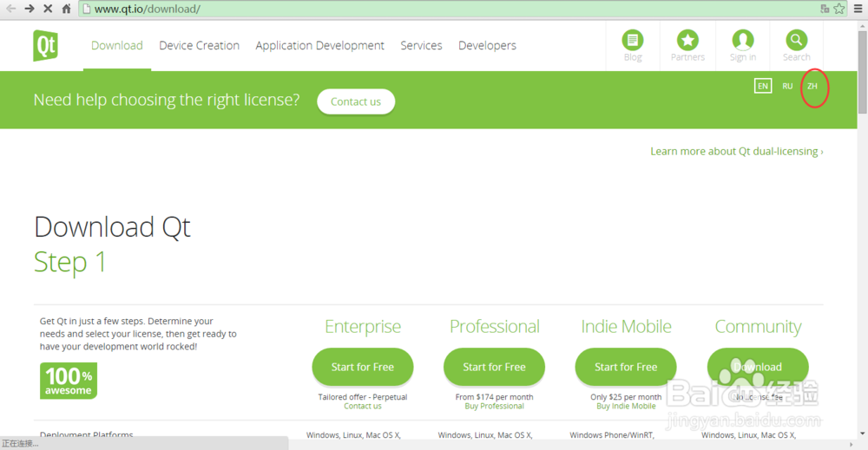Click the Step 1 heading
This screenshot has height=450, width=868.
tap(69, 262)
